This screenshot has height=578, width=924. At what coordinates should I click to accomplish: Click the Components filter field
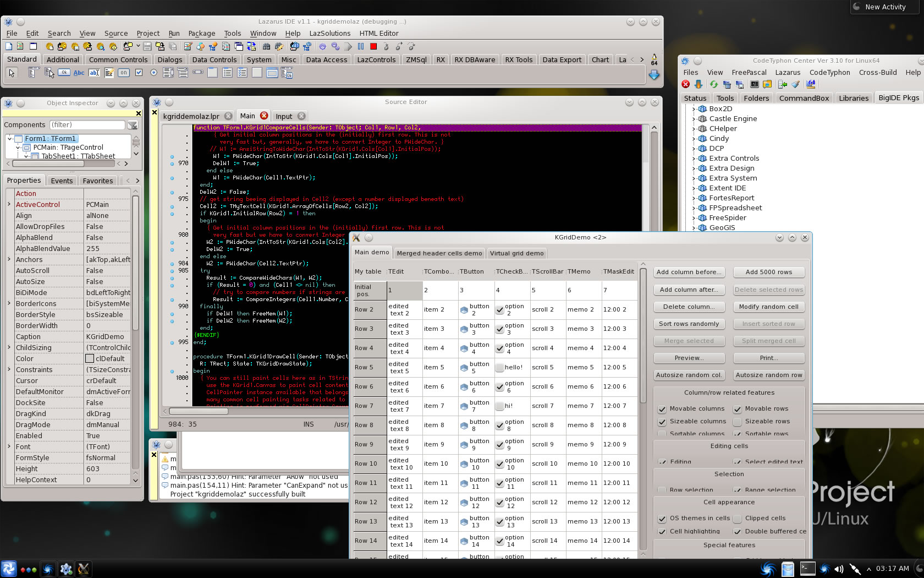coord(87,125)
